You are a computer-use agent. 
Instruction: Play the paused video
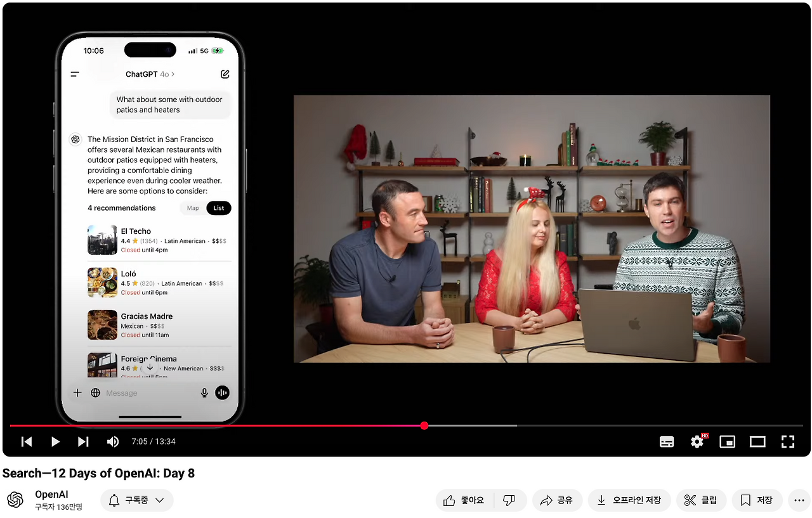[x=55, y=442]
